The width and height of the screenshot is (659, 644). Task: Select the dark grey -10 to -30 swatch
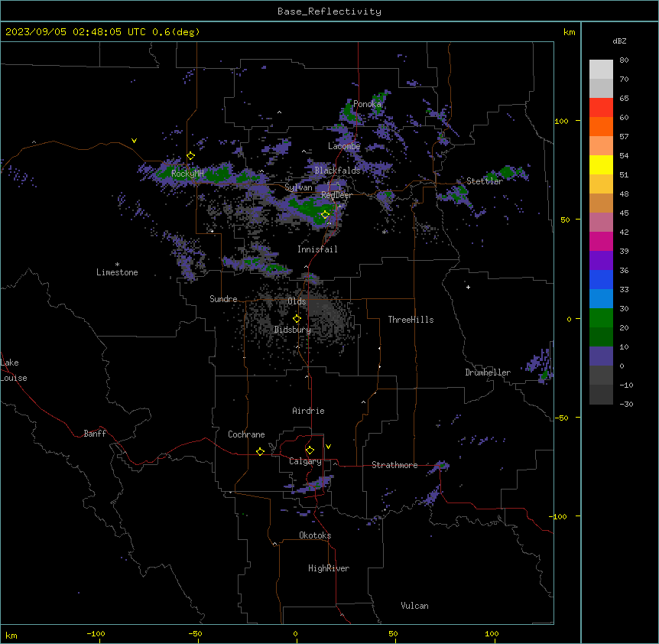(x=601, y=395)
